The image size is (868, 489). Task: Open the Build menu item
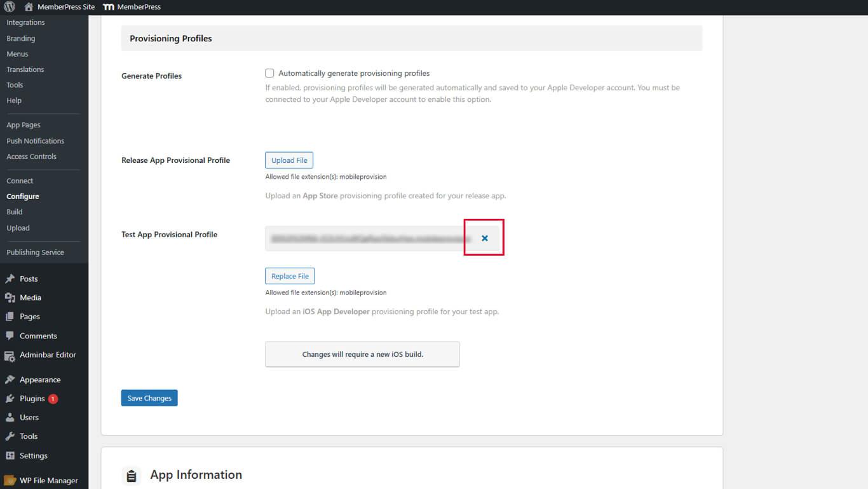pos(15,212)
